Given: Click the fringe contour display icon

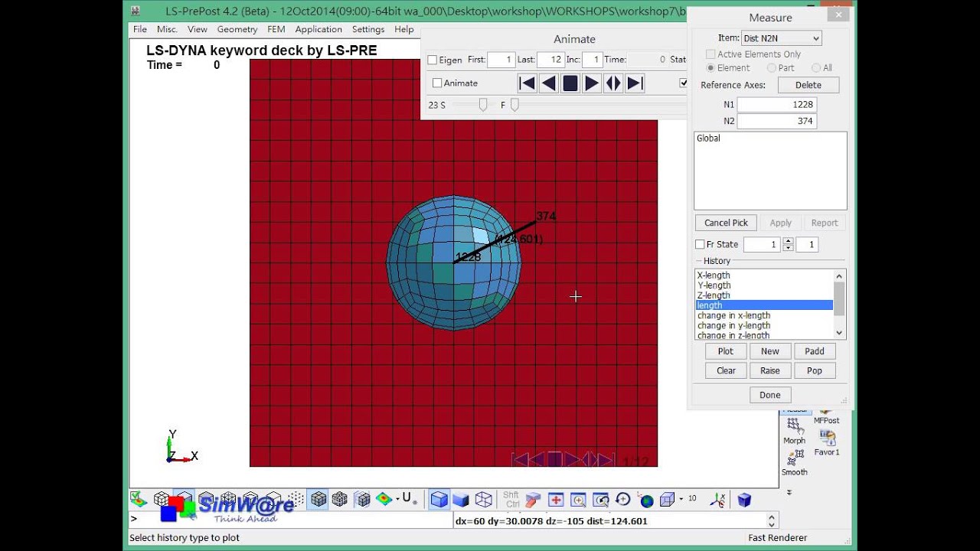Looking at the screenshot, I should click(x=384, y=500).
